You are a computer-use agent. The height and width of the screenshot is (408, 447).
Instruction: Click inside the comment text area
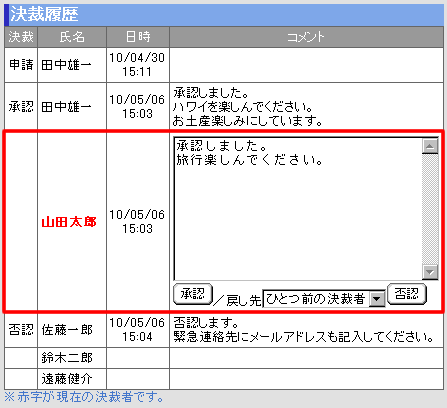(298, 209)
